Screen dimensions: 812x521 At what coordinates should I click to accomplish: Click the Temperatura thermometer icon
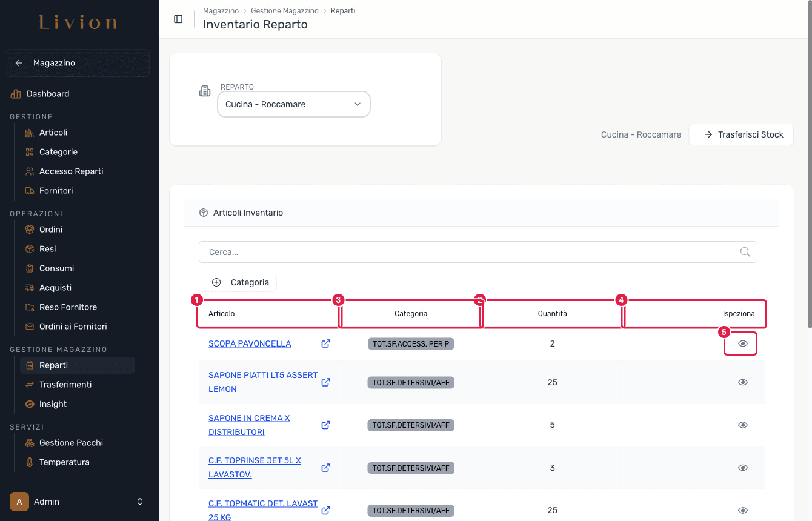(x=30, y=462)
